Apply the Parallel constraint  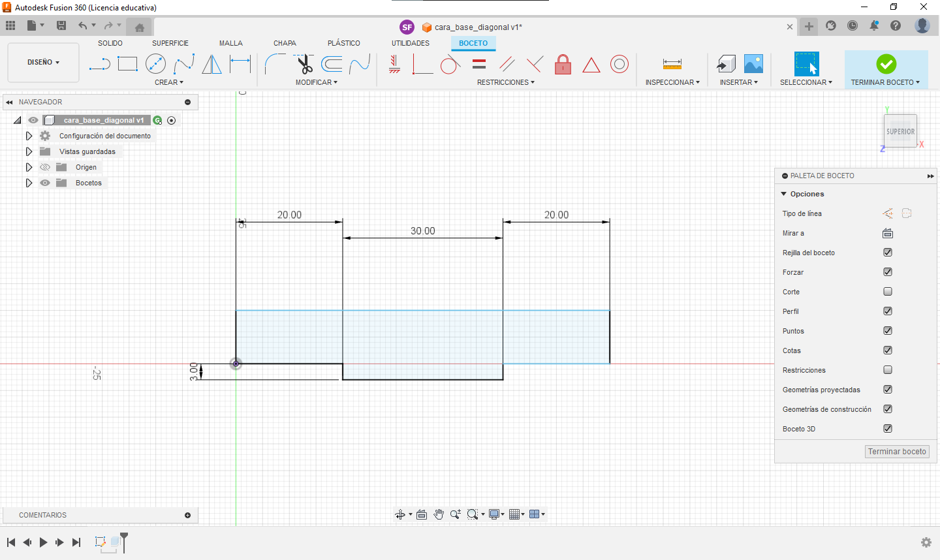[507, 64]
